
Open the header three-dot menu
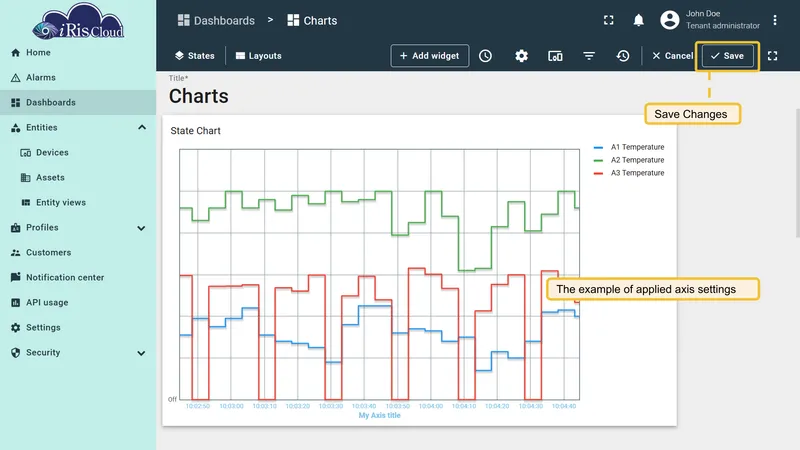click(774, 20)
